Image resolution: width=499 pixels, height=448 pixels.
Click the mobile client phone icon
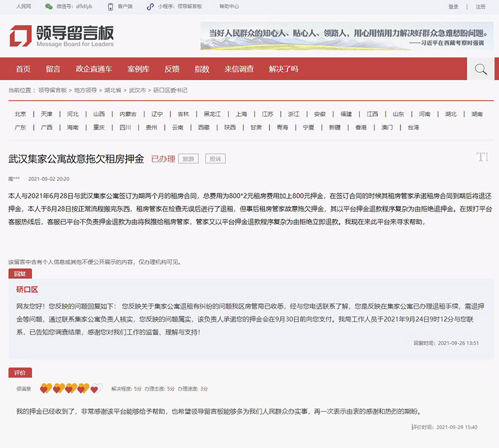pos(110,7)
